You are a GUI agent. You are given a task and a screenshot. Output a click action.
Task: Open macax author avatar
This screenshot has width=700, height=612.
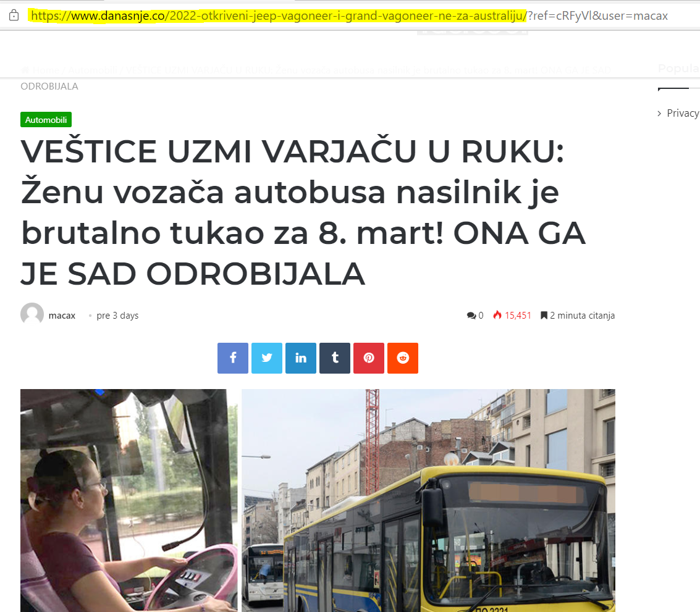32,314
